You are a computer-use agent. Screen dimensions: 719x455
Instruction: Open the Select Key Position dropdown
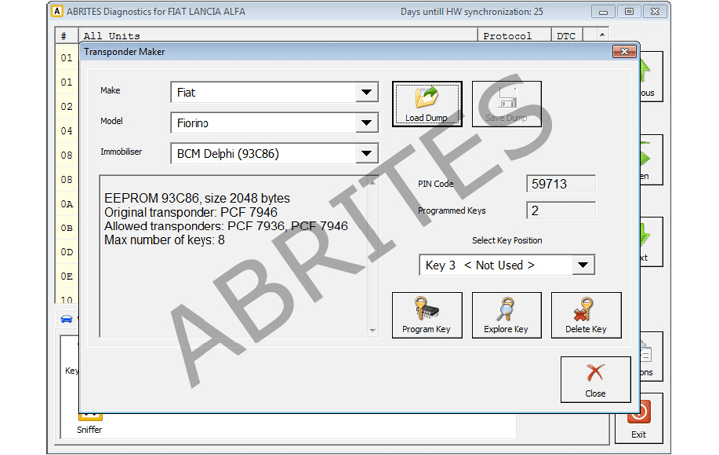pyautogui.click(x=582, y=265)
